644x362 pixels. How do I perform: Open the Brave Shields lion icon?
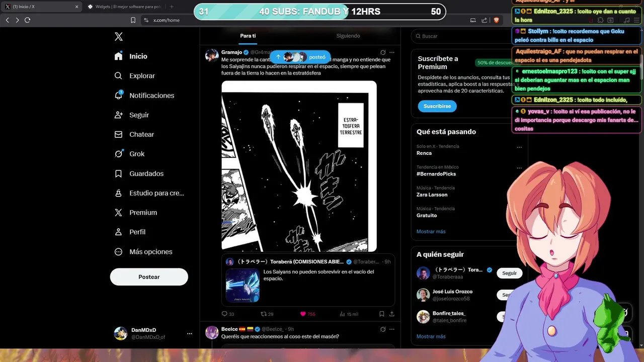click(x=497, y=20)
